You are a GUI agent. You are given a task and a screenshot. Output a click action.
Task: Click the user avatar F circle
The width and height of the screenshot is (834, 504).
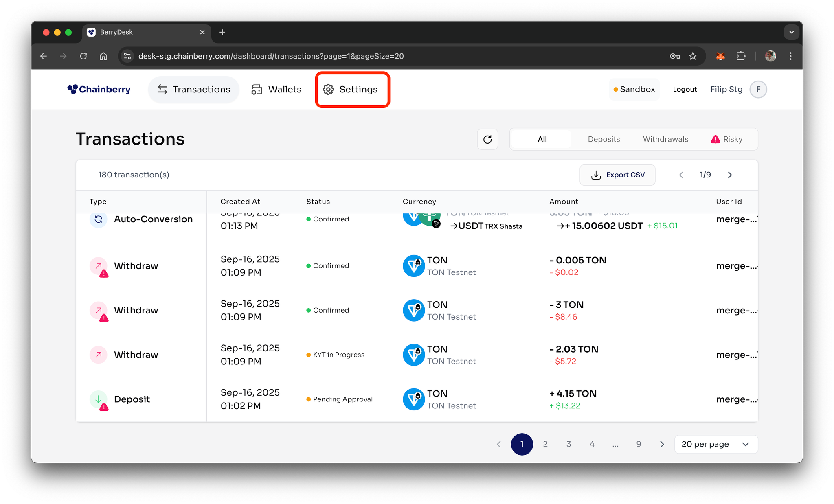click(x=758, y=89)
